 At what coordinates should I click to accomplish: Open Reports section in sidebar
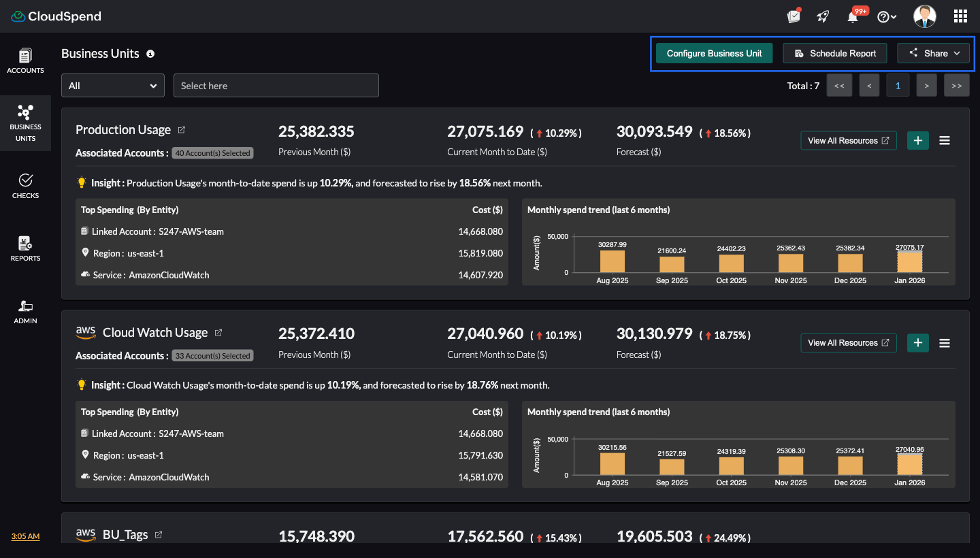(x=25, y=248)
